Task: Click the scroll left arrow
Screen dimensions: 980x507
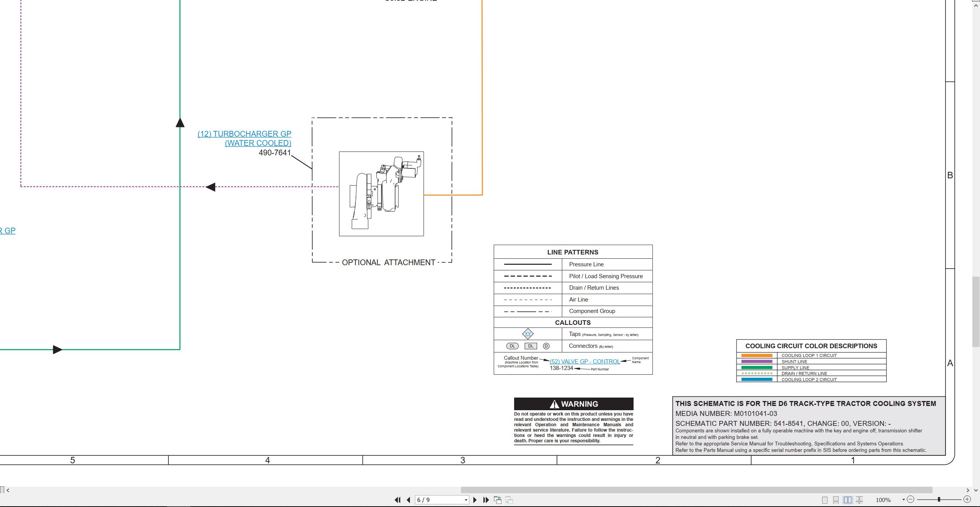Action: pos(8,490)
